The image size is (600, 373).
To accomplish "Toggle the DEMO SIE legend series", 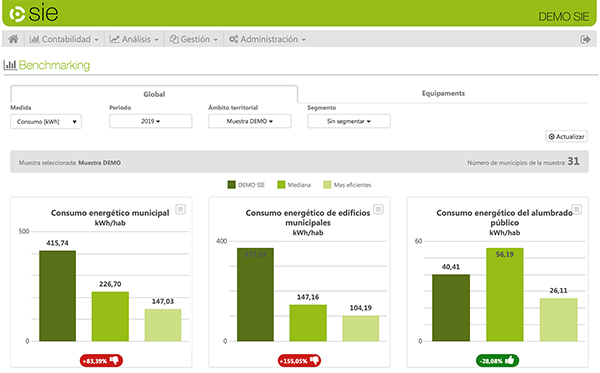I will click(246, 185).
